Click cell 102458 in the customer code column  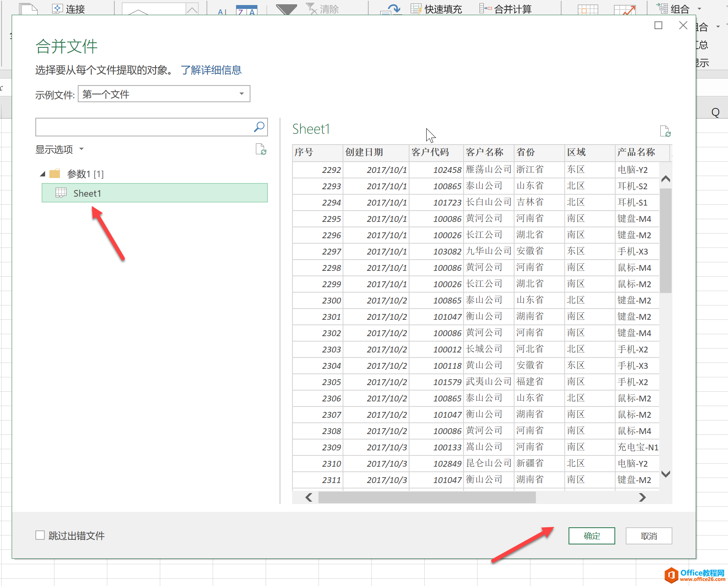(436, 170)
